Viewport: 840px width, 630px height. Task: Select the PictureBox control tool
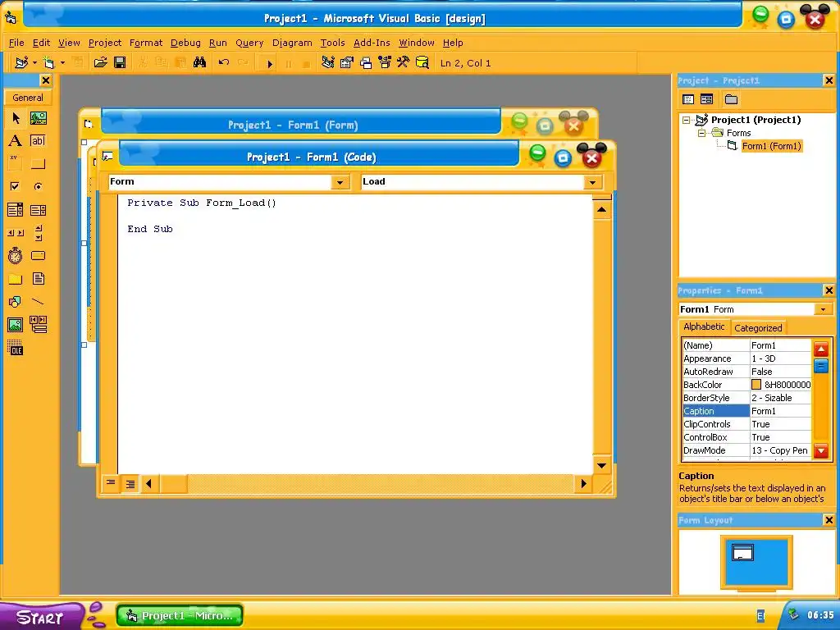[38, 118]
